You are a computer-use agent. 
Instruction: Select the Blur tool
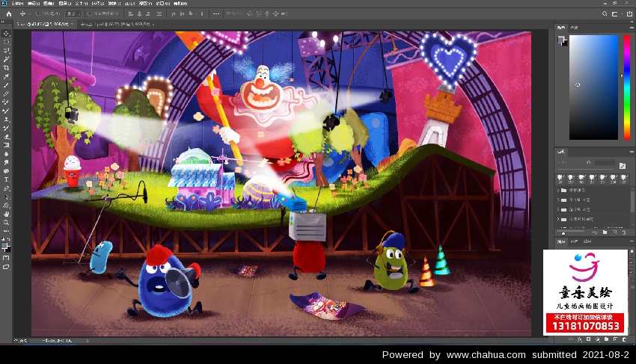coord(6,154)
